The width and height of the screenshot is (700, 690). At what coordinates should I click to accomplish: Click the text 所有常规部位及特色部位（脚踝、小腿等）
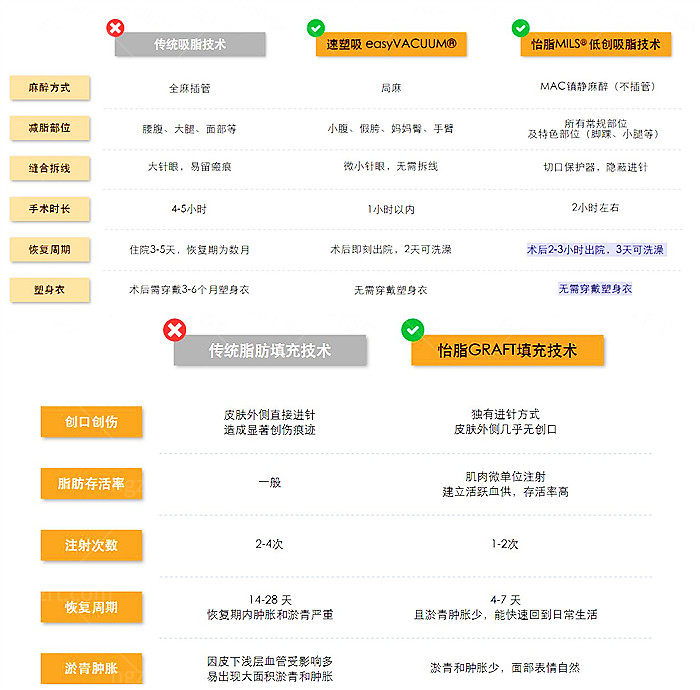594,129
